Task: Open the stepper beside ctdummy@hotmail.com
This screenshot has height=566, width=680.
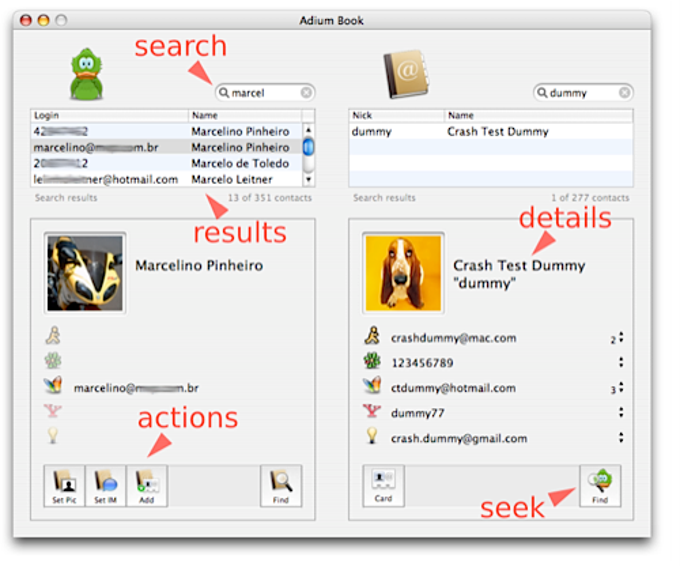Action: click(x=621, y=387)
